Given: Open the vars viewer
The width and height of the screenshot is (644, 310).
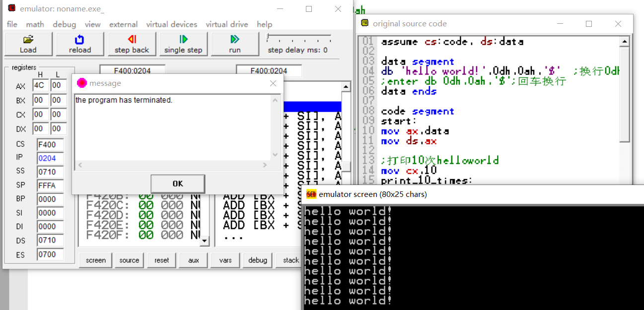Looking at the screenshot, I should [x=225, y=260].
